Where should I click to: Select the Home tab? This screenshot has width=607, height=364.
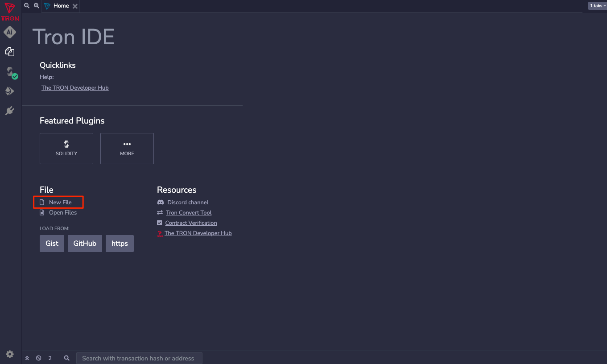[x=61, y=6]
